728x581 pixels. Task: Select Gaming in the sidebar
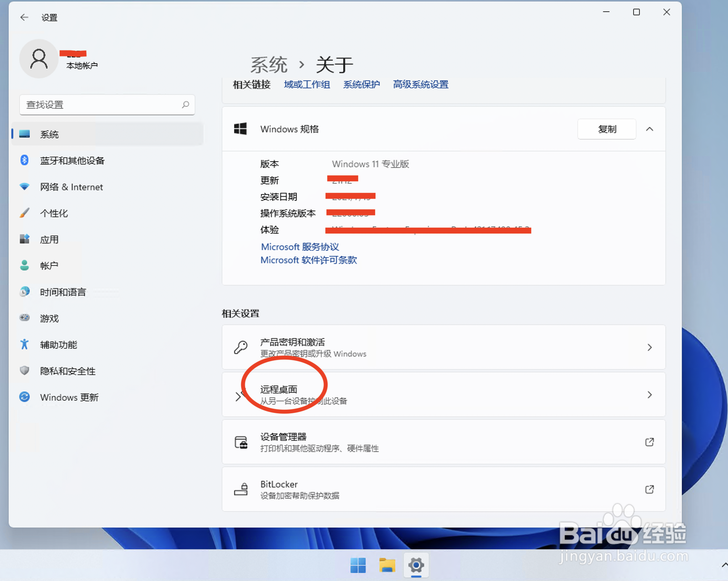coord(49,318)
